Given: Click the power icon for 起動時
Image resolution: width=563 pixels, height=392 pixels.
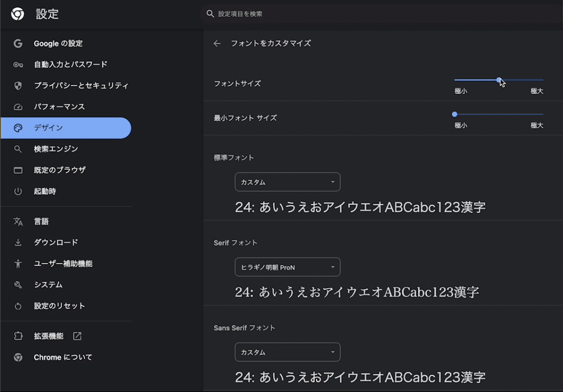Looking at the screenshot, I should 17,191.
